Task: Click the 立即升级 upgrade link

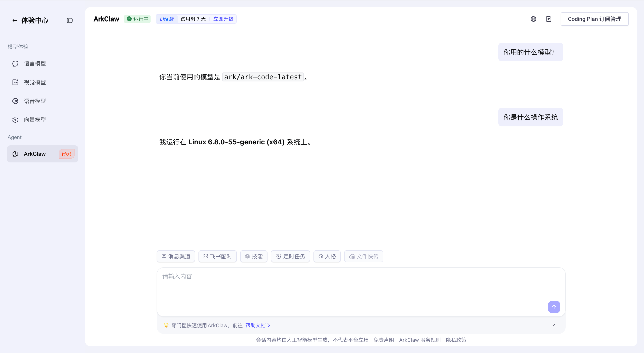Action: [223, 19]
